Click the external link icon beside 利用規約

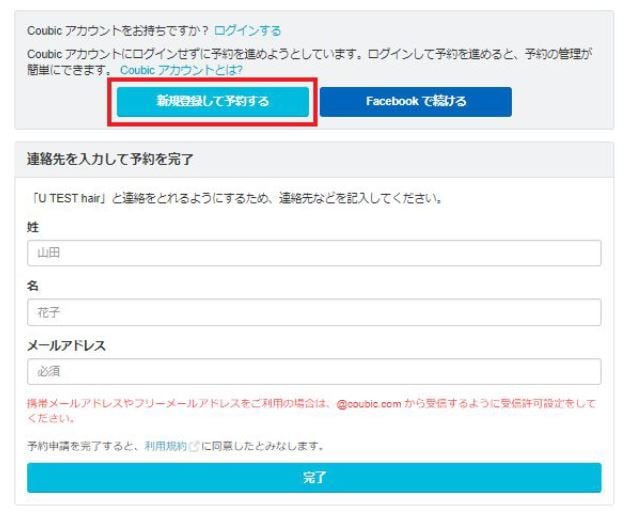(194, 446)
